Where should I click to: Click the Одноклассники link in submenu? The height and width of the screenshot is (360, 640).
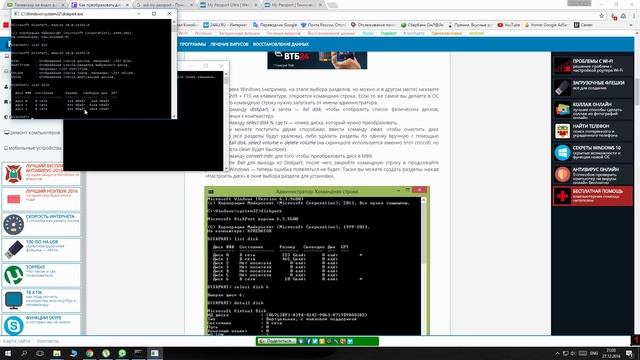447,33
